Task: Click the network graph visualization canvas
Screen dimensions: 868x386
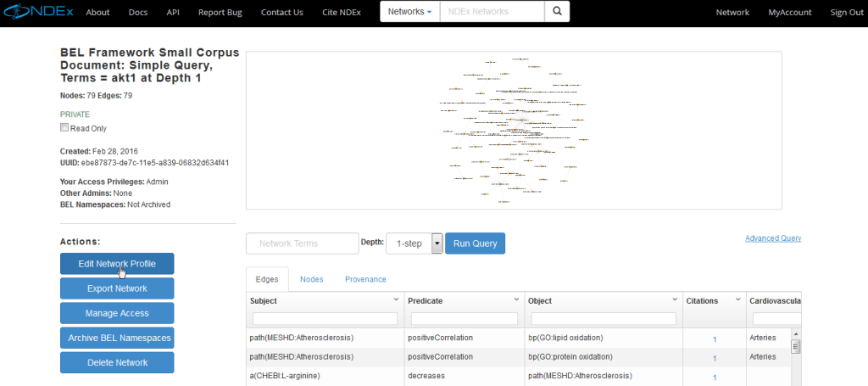Action: coord(514,131)
